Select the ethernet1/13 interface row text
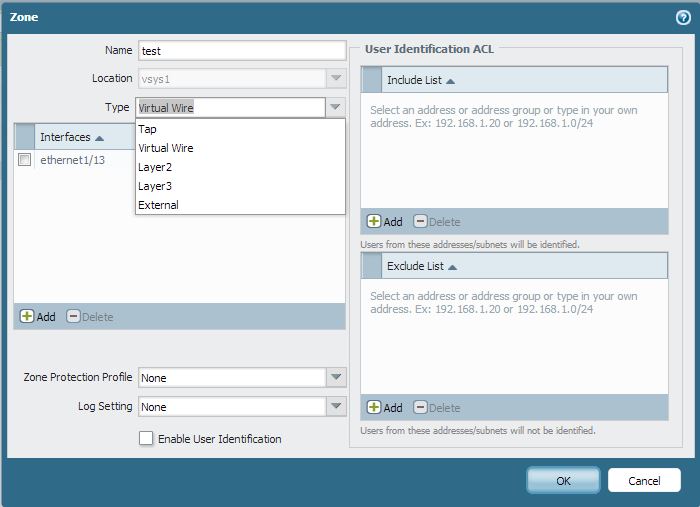Screen dimensions: 700x507 pyautogui.click(x=72, y=160)
